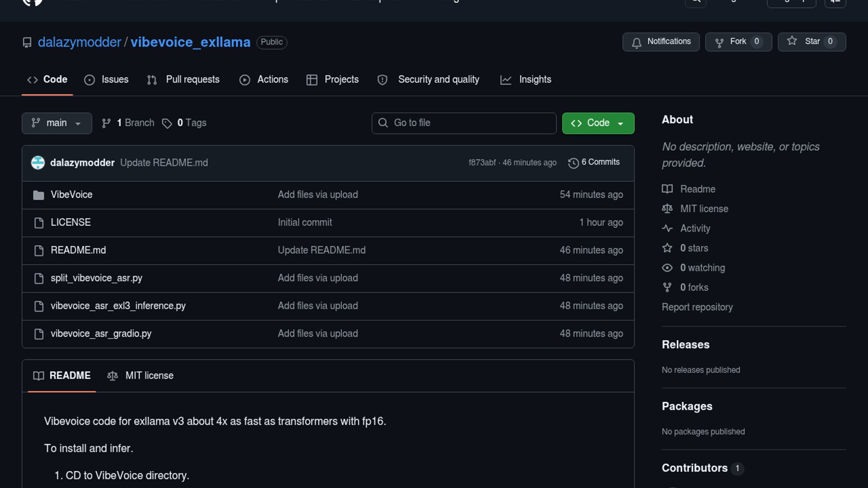Click the watching eye icon

point(667,267)
